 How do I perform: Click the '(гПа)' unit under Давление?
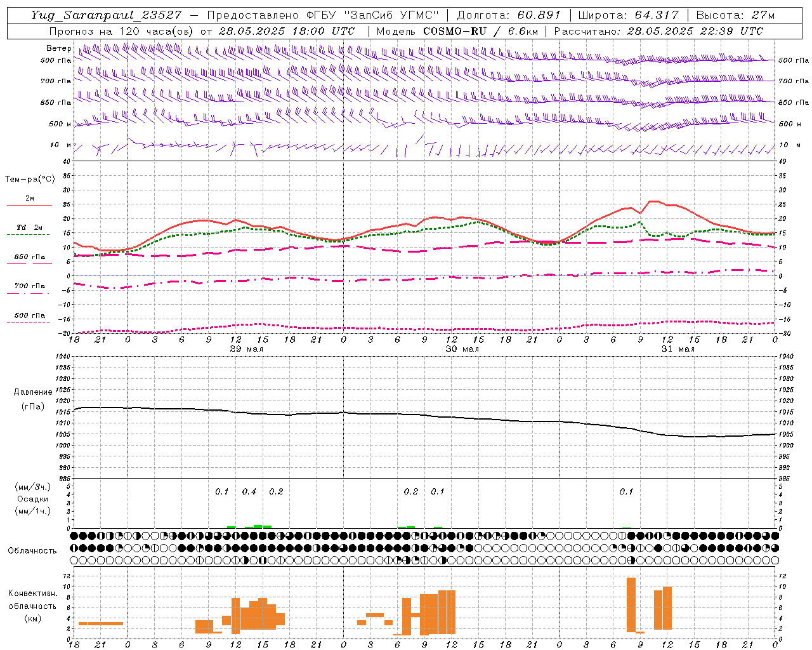32,406
